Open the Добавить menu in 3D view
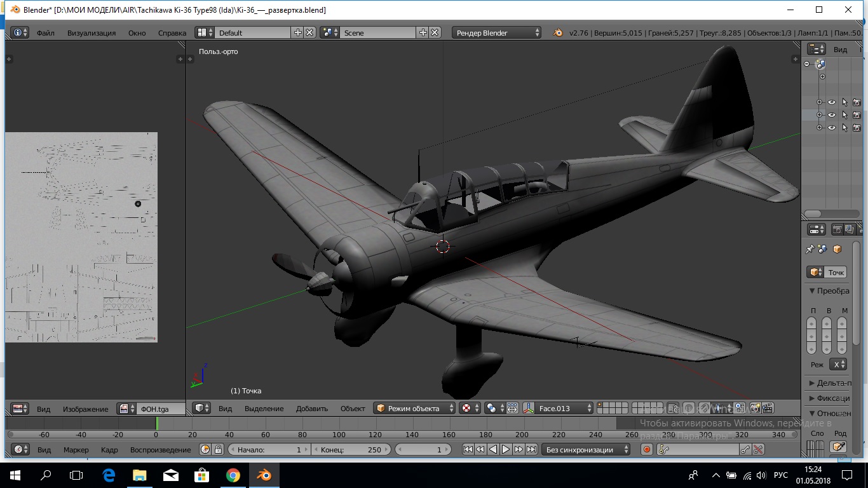This screenshot has width=868, height=488. [311, 409]
